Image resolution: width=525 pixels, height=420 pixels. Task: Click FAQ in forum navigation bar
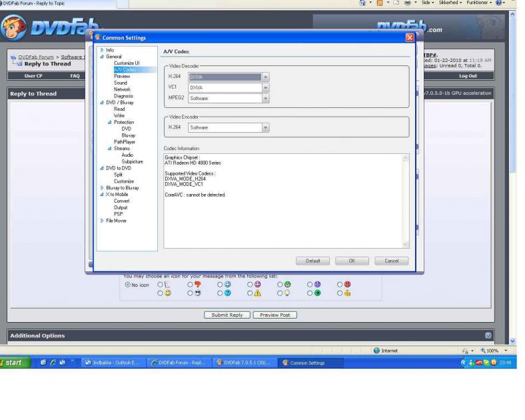coord(75,76)
